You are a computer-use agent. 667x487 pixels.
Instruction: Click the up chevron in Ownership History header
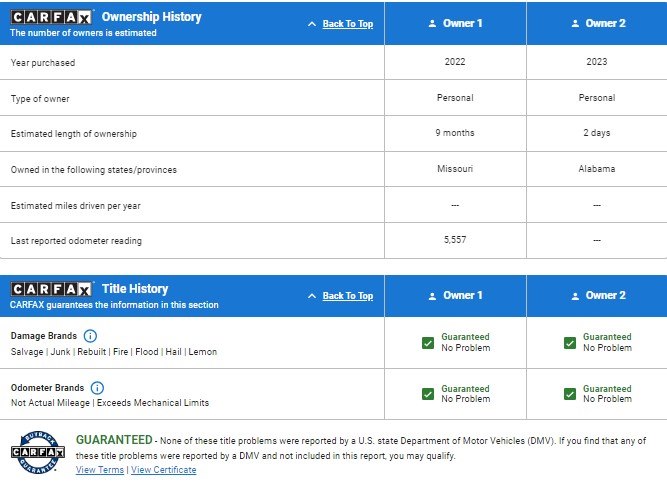coord(311,24)
